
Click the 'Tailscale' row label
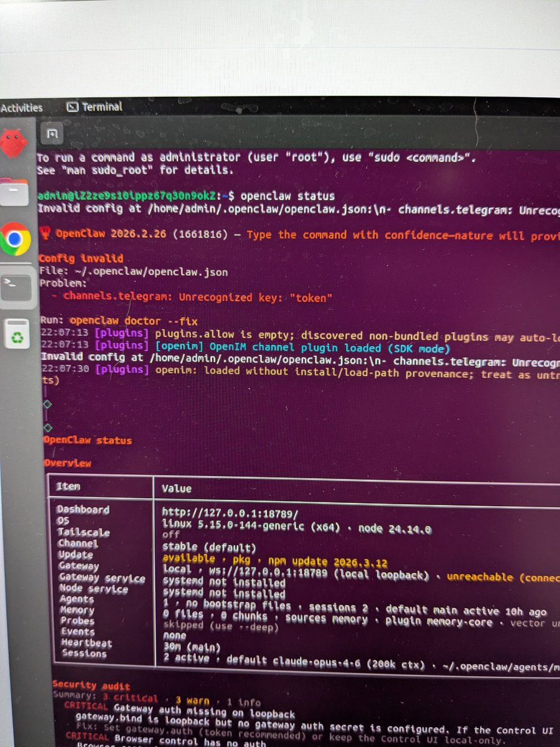pos(83,532)
